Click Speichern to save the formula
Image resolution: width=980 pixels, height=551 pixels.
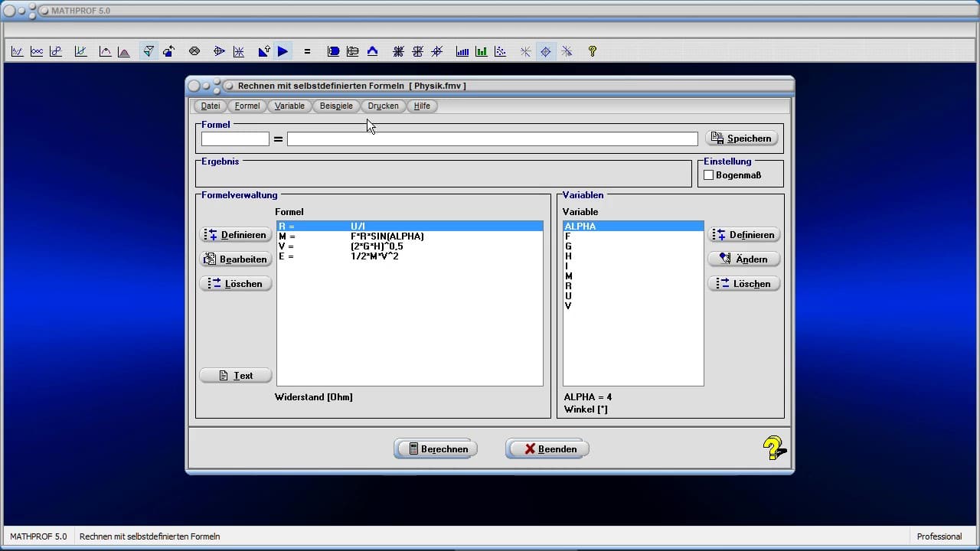point(741,139)
